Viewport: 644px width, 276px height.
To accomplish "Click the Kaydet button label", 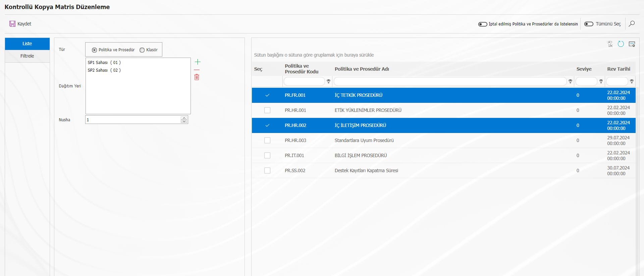I will coord(24,24).
